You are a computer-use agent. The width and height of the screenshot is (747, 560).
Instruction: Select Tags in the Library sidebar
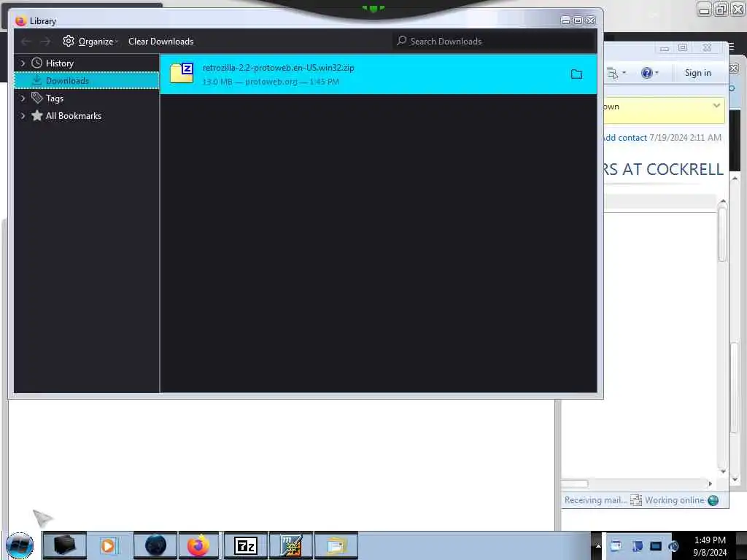(55, 98)
